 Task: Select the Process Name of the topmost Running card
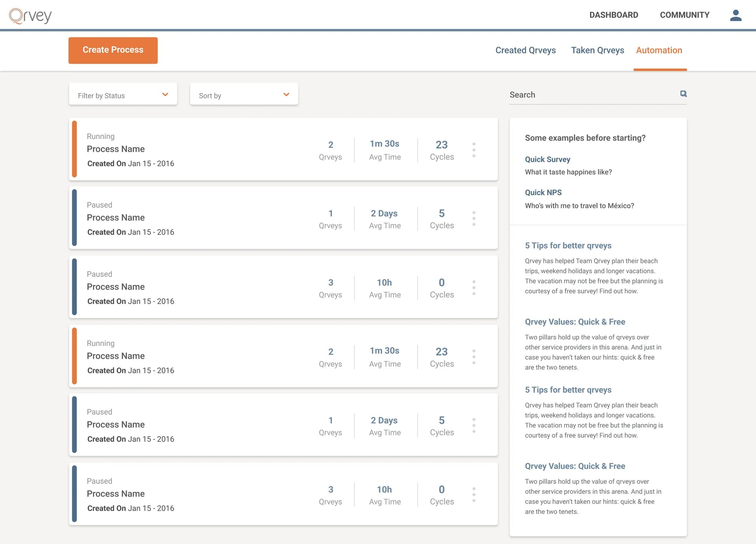(x=116, y=149)
